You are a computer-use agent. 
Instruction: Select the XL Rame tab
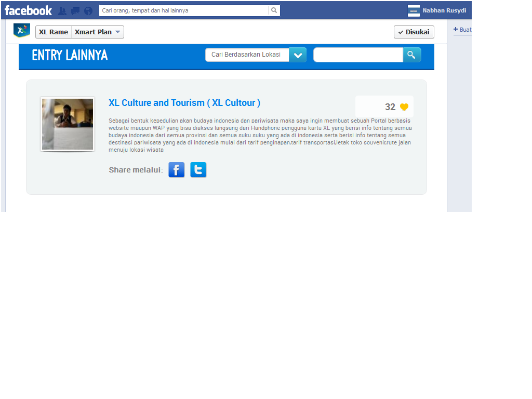54,32
